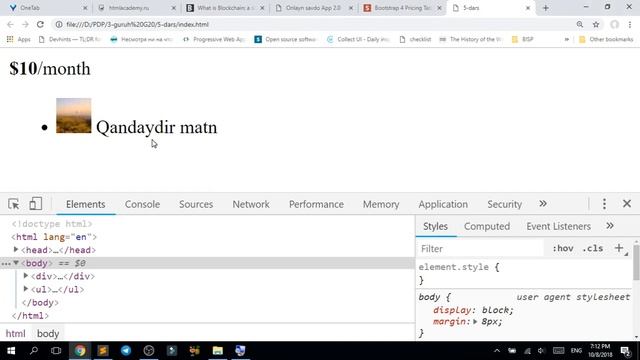
Task: Open File Explorer from the taskbar
Action: (218, 351)
